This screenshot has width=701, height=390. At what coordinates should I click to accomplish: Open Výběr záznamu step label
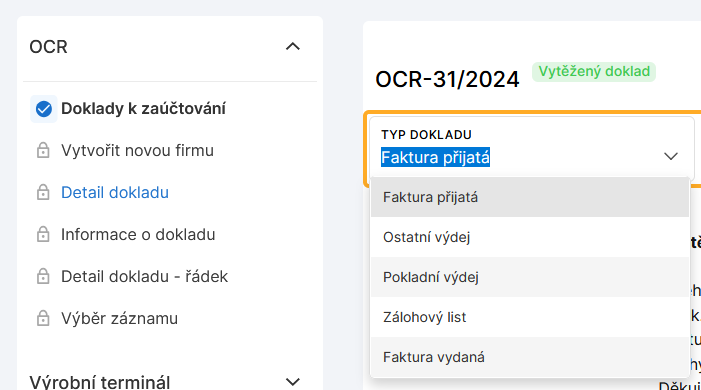pos(119,318)
